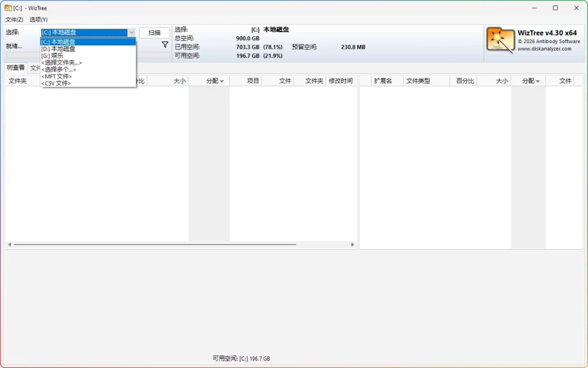This screenshot has width=588, height=368.
Task: Collapse the drive selection dropdown arrow
Action: [131, 32]
